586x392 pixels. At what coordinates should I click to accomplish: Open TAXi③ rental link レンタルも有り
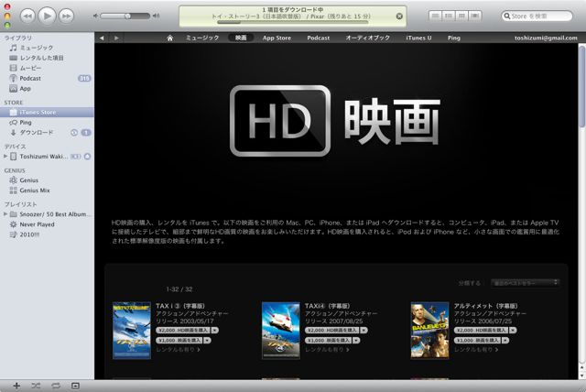tap(179, 350)
